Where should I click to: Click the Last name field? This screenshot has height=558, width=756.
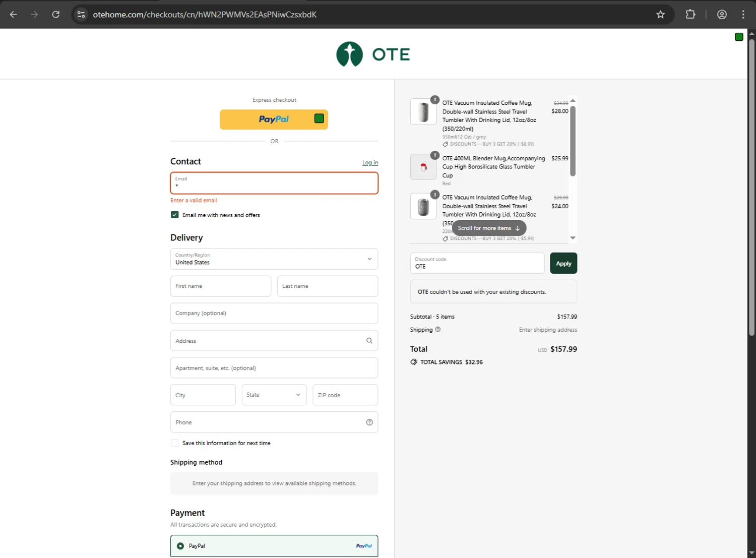tap(328, 286)
